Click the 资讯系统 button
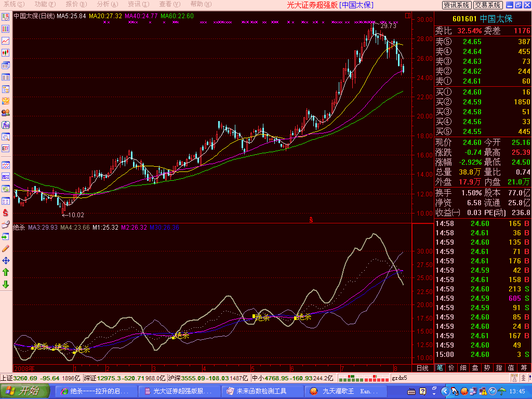This screenshot has height=399, width=532. click(x=456, y=5)
